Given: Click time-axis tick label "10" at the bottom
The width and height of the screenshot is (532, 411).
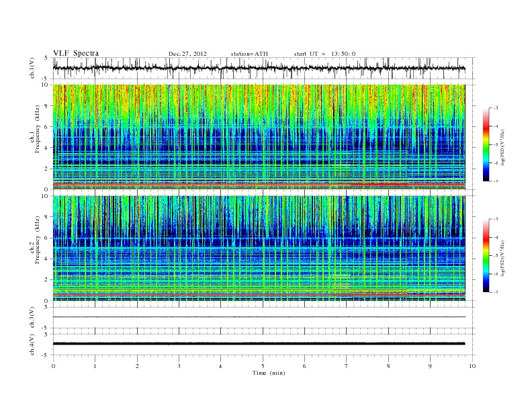Looking at the screenshot, I should click(x=472, y=366).
